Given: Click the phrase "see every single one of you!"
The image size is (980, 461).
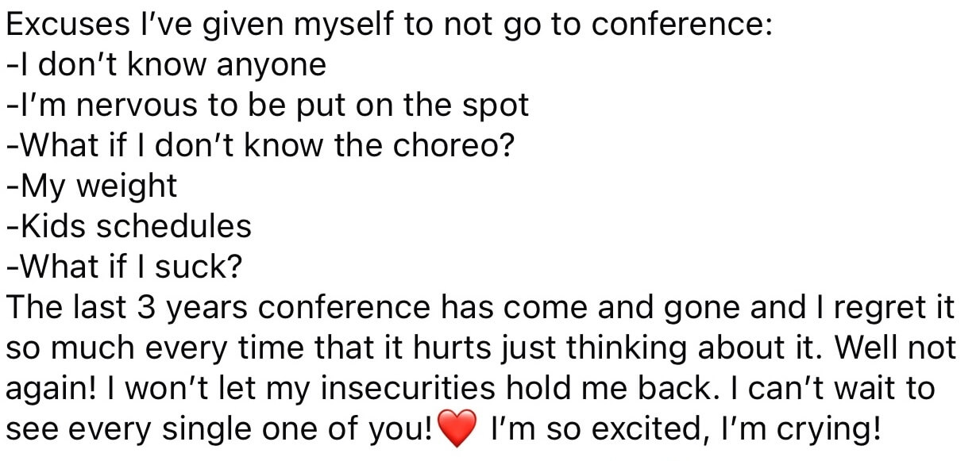Looking at the screenshot, I should pyautogui.click(x=218, y=429).
